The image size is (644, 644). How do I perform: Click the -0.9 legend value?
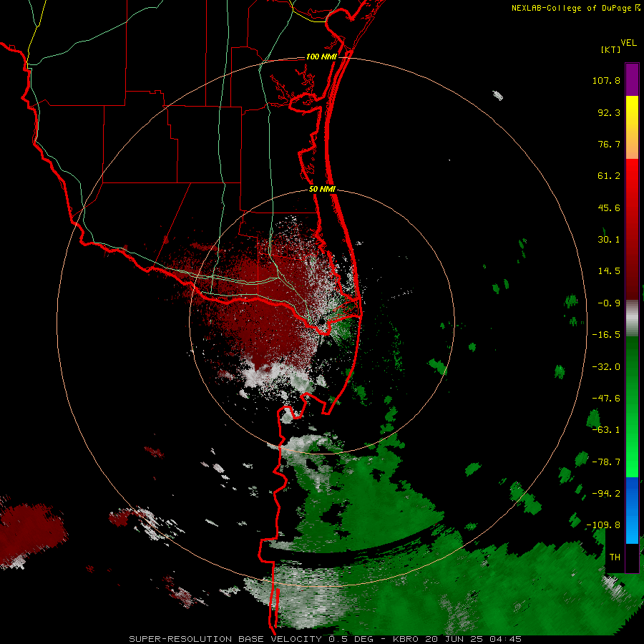point(609,303)
